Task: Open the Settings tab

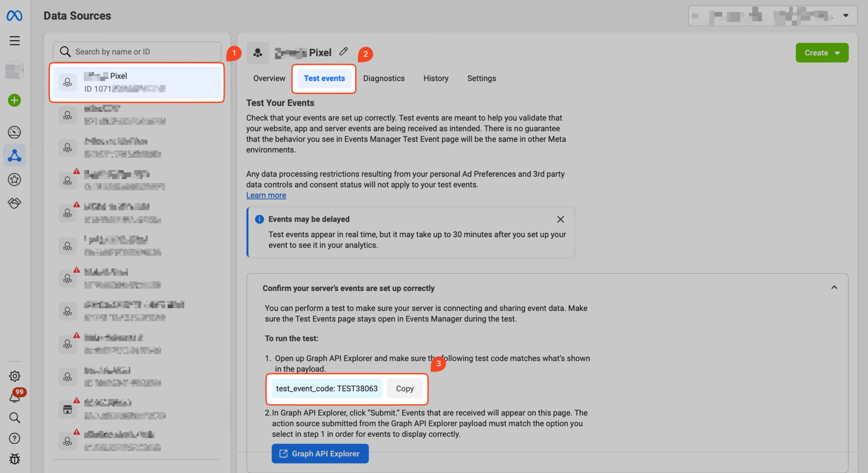Action: (481, 78)
